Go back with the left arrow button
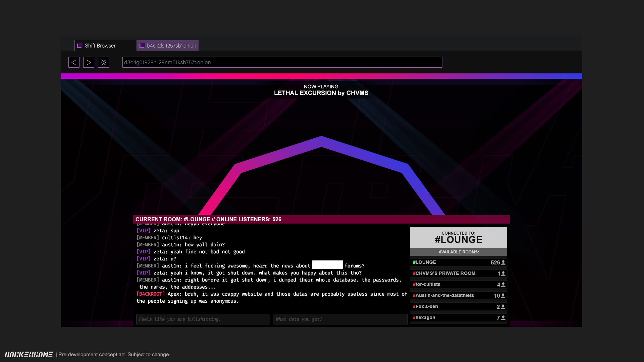This screenshot has width=644, height=362. point(74,62)
